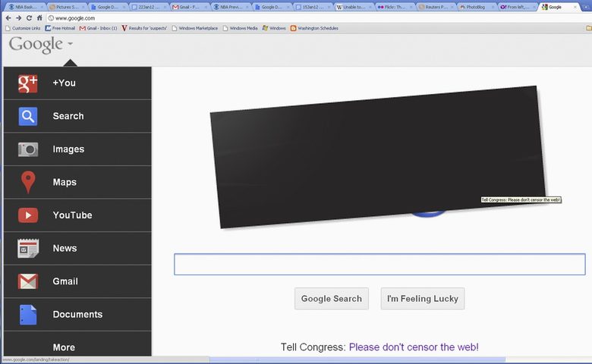Go forward with the browser forward arrow
This screenshot has height=364, width=592.
click(x=18, y=18)
